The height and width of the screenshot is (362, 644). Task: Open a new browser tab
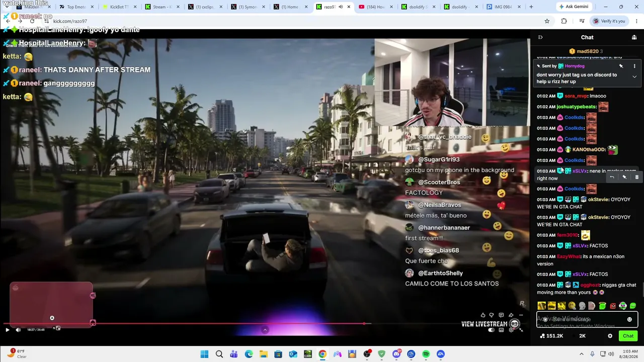[531, 7]
